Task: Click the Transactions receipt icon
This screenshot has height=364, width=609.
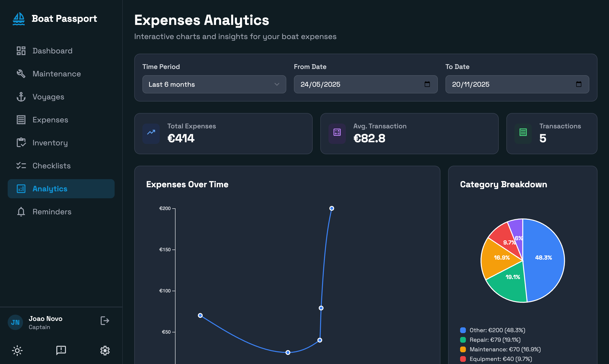Action: click(x=523, y=132)
